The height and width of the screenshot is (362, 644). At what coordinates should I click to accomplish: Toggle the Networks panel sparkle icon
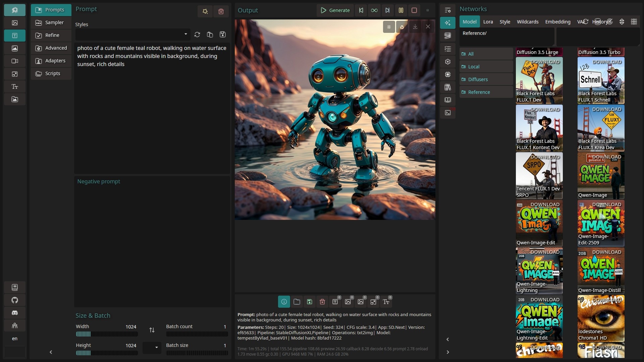pyautogui.click(x=447, y=23)
